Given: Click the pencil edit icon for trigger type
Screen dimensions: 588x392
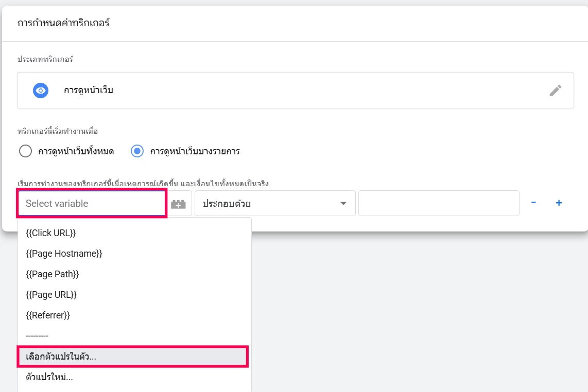Looking at the screenshot, I should (x=555, y=91).
